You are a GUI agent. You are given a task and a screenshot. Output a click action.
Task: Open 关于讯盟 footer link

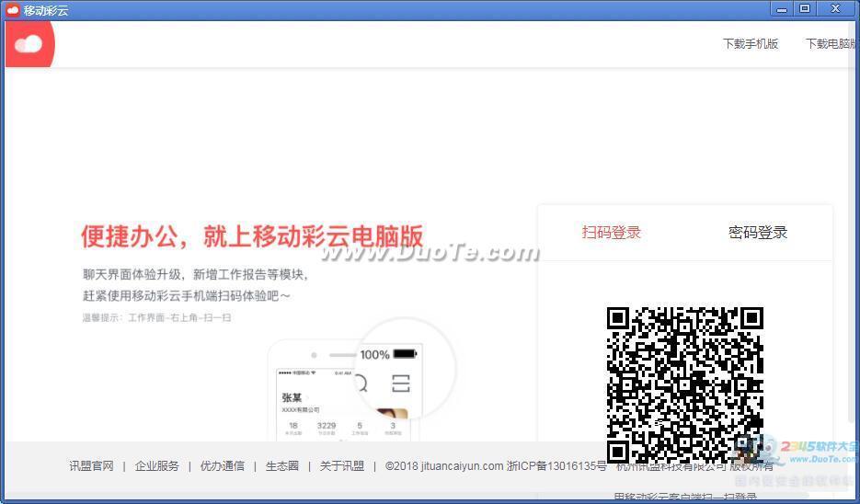point(341,466)
